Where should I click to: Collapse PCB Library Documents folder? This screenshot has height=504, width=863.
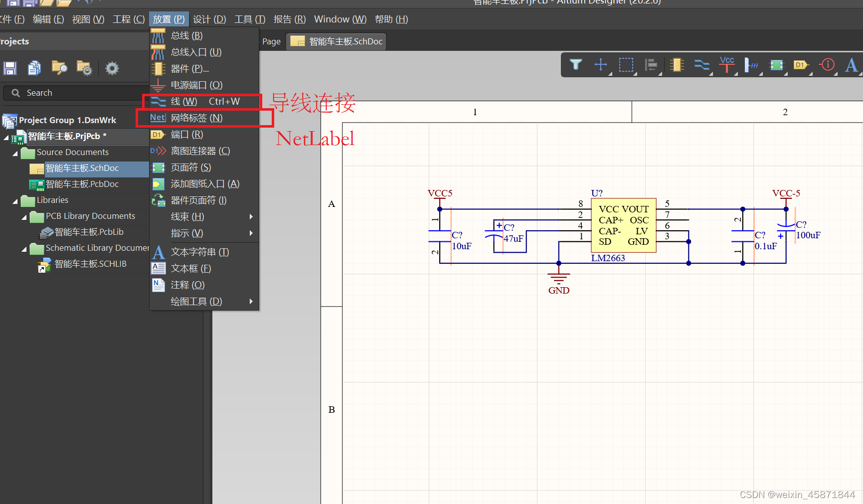coord(24,217)
